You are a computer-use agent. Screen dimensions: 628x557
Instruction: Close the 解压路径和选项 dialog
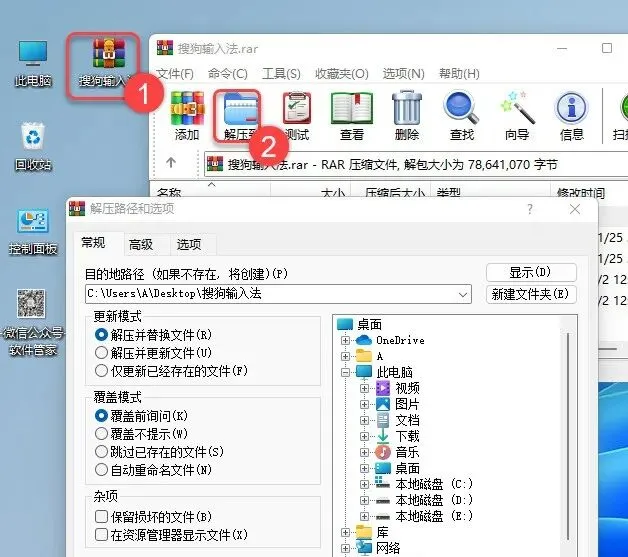[575, 209]
